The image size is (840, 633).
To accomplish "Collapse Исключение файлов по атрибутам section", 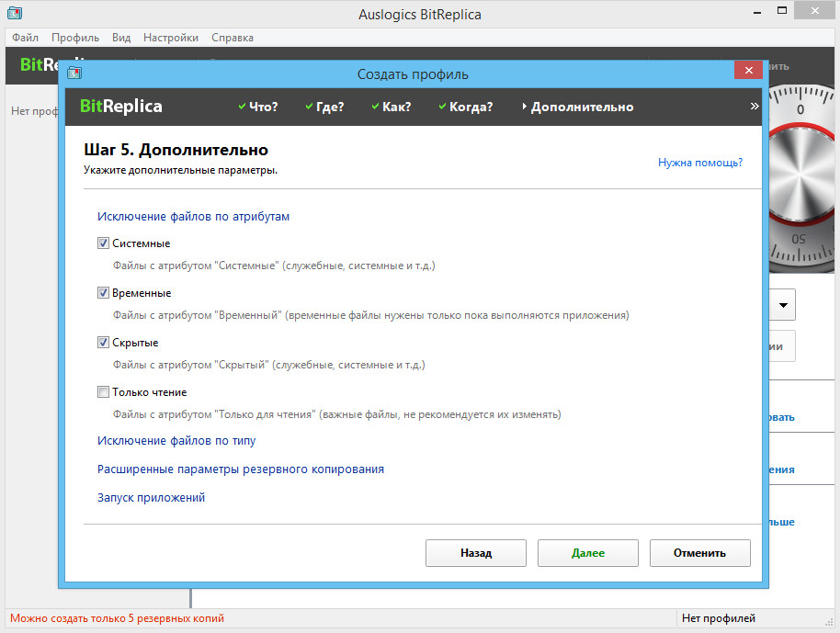I will click(x=193, y=216).
